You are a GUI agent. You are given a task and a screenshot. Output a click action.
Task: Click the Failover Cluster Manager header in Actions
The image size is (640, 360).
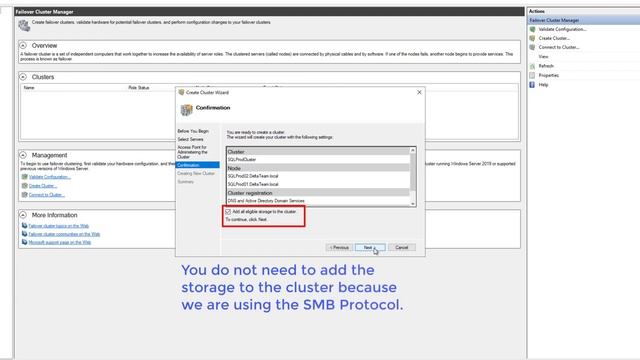point(584,20)
